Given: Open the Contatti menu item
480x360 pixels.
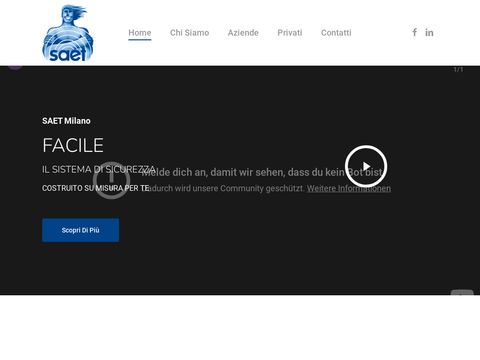Looking at the screenshot, I should point(336,33).
